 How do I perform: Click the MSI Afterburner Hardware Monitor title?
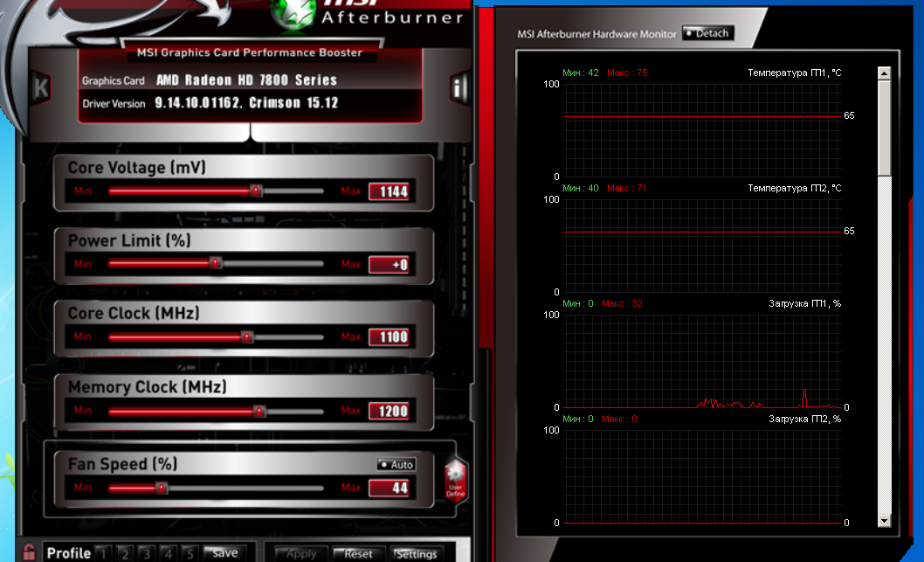[x=596, y=34]
